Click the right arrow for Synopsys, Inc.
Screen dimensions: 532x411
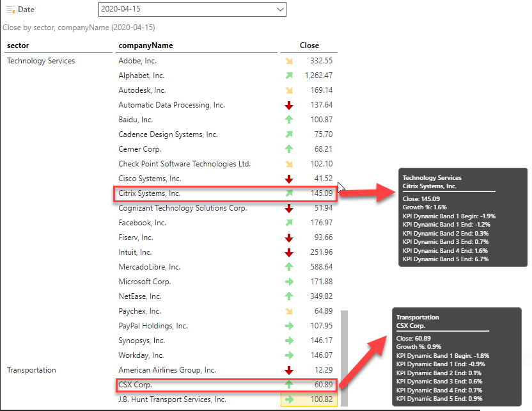tap(289, 341)
